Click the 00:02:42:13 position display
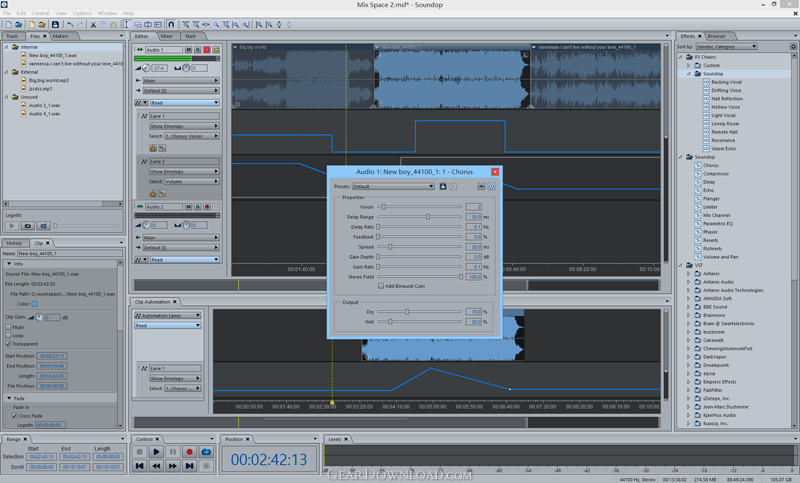The width and height of the screenshot is (800, 483). [x=269, y=460]
